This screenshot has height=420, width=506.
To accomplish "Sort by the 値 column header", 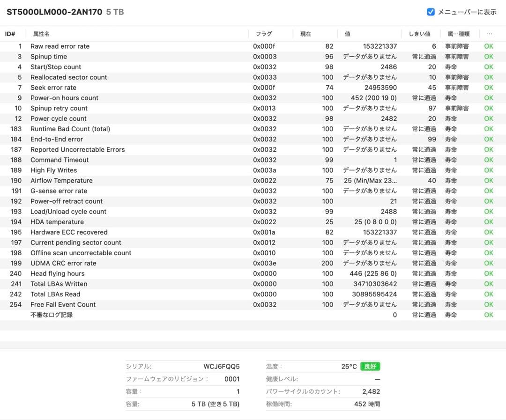I will (348, 34).
